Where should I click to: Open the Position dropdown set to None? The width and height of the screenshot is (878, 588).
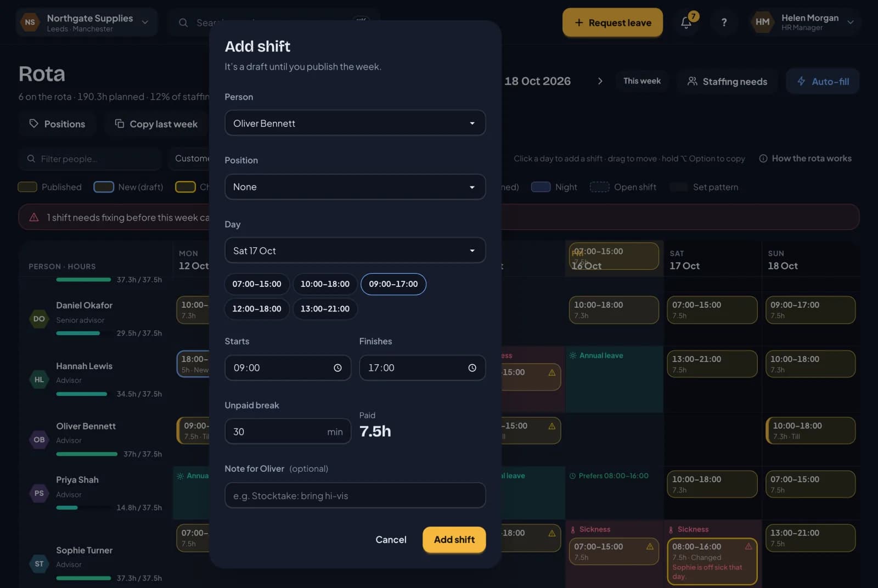point(355,187)
